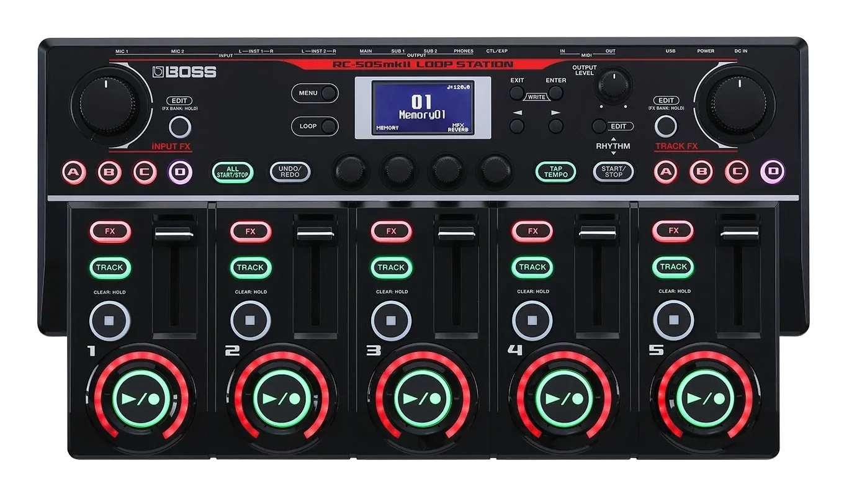Image resolution: width=844 pixels, height=504 pixels.
Task: Select the track 3 volume fader
Action: tap(457, 233)
